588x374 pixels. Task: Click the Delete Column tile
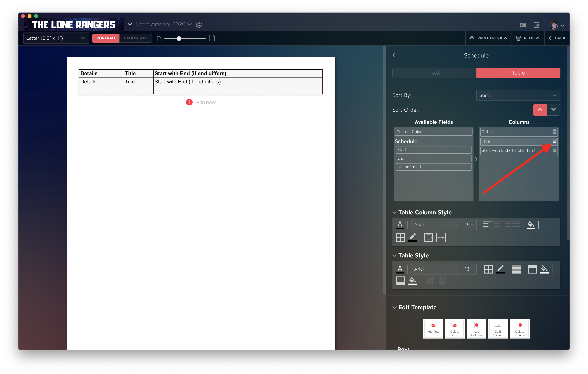coord(520,329)
